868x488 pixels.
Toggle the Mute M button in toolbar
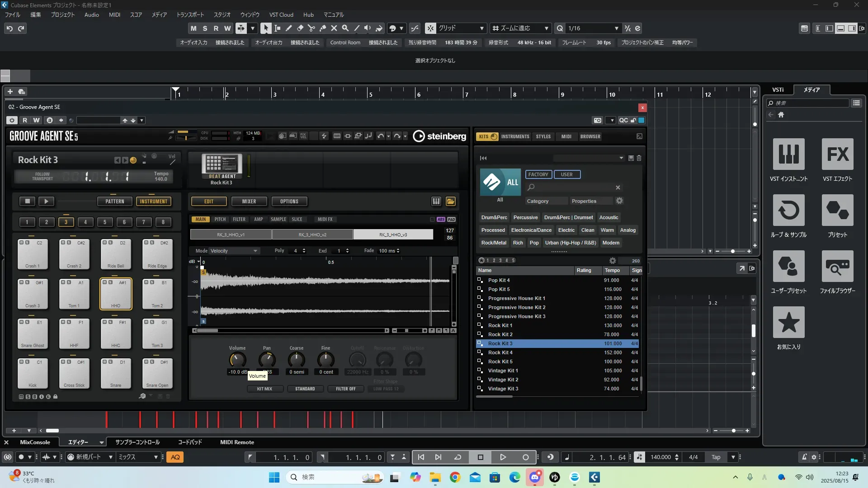(x=193, y=28)
